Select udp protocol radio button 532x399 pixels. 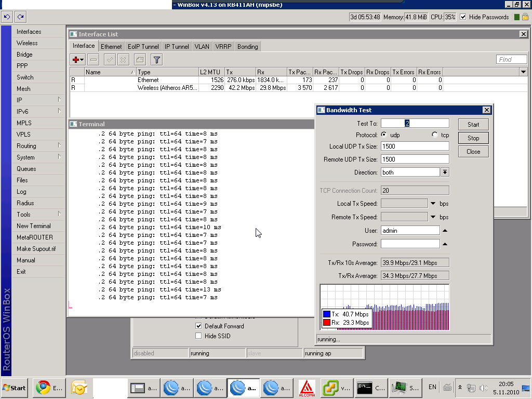coord(384,135)
